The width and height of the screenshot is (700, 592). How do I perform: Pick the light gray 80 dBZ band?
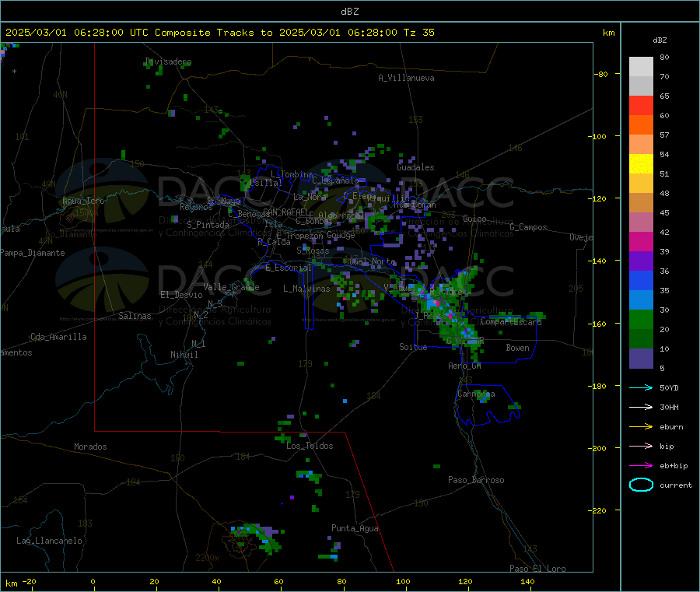pyautogui.click(x=641, y=67)
